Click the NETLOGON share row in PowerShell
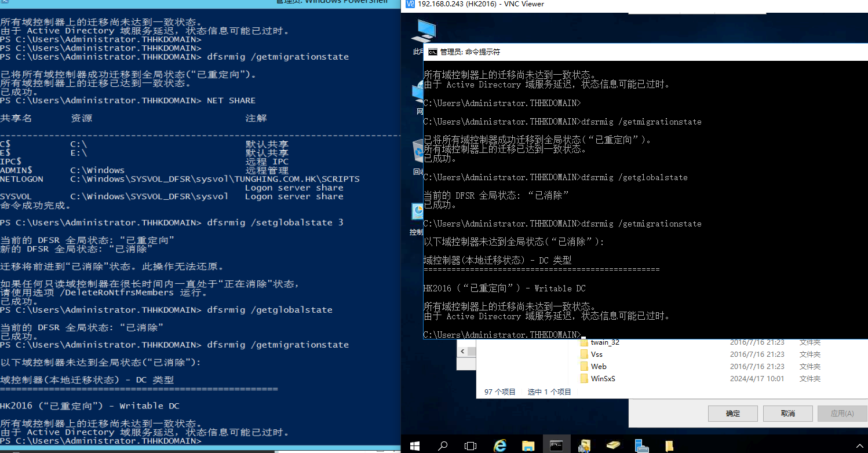Image resolution: width=868 pixels, height=453 pixels. [180, 179]
